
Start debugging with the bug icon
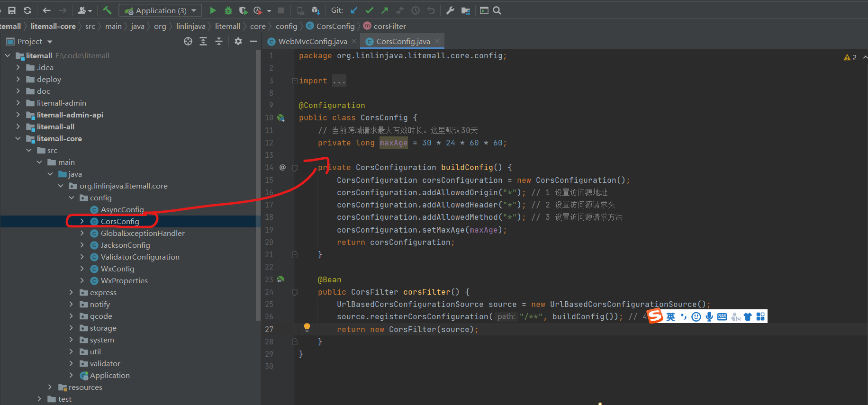[x=228, y=10]
